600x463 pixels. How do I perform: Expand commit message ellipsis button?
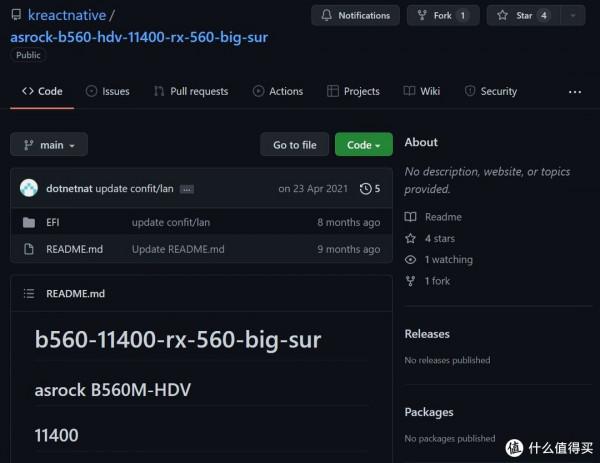click(x=186, y=189)
